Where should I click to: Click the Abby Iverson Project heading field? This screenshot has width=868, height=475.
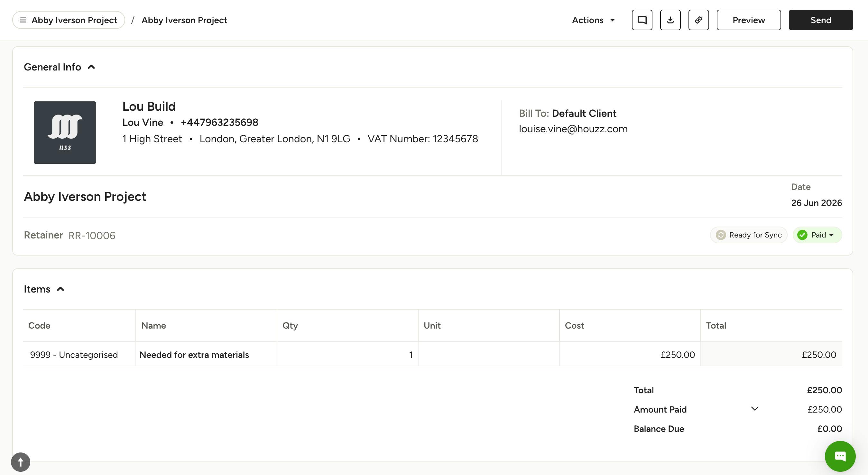pos(85,196)
